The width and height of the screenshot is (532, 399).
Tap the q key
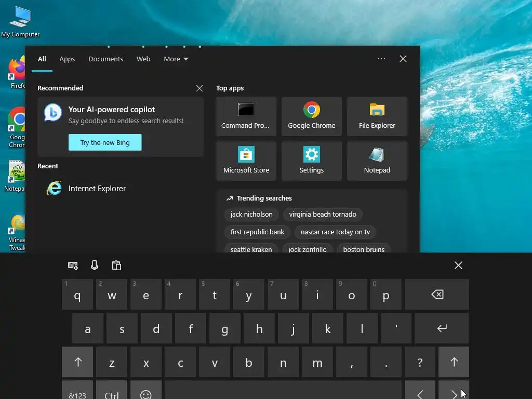pos(77,295)
